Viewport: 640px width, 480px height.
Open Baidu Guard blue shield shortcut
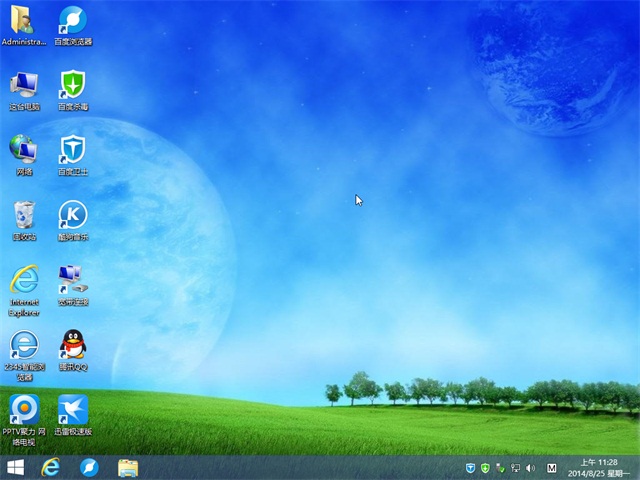[72, 150]
